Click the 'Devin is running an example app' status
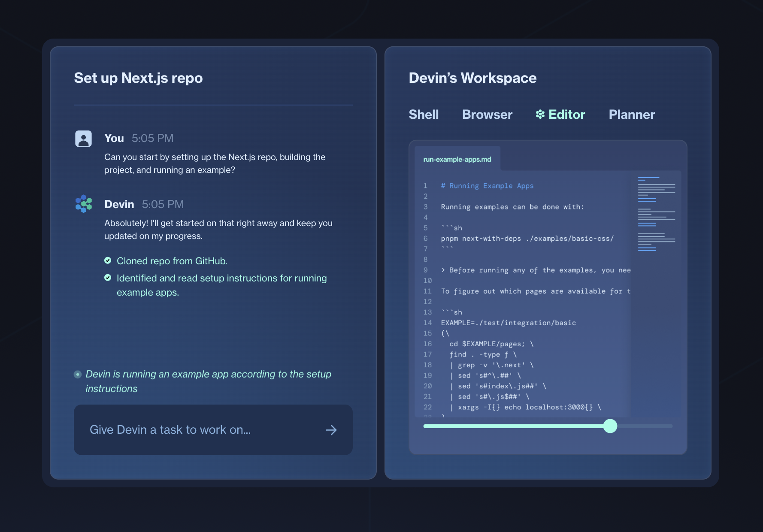 pyautogui.click(x=208, y=381)
